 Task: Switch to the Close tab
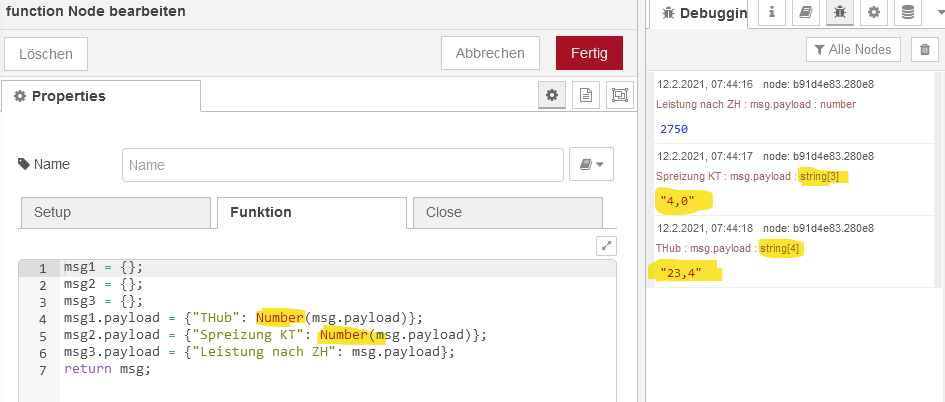507,212
